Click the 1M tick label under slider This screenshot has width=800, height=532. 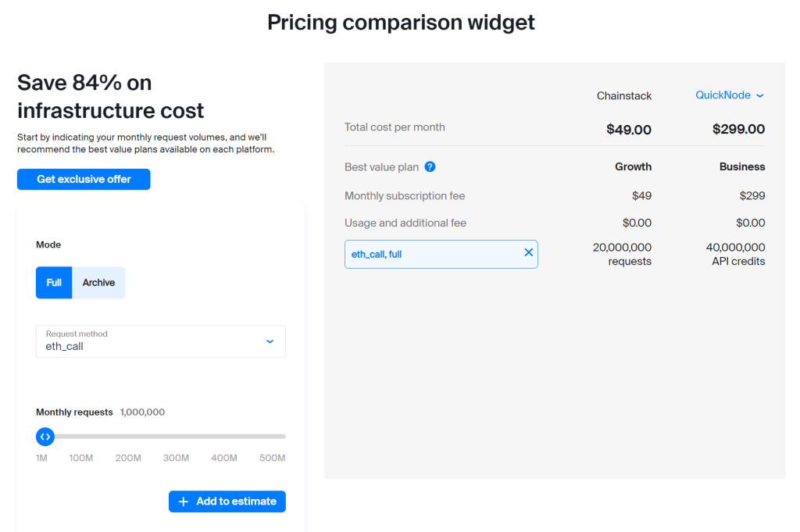coord(41,458)
